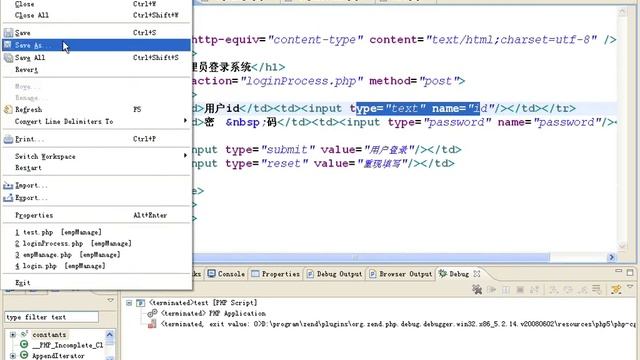Viewport: 640px width, 360px height.
Task: Click the type filter text field
Action: click(x=51, y=317)
